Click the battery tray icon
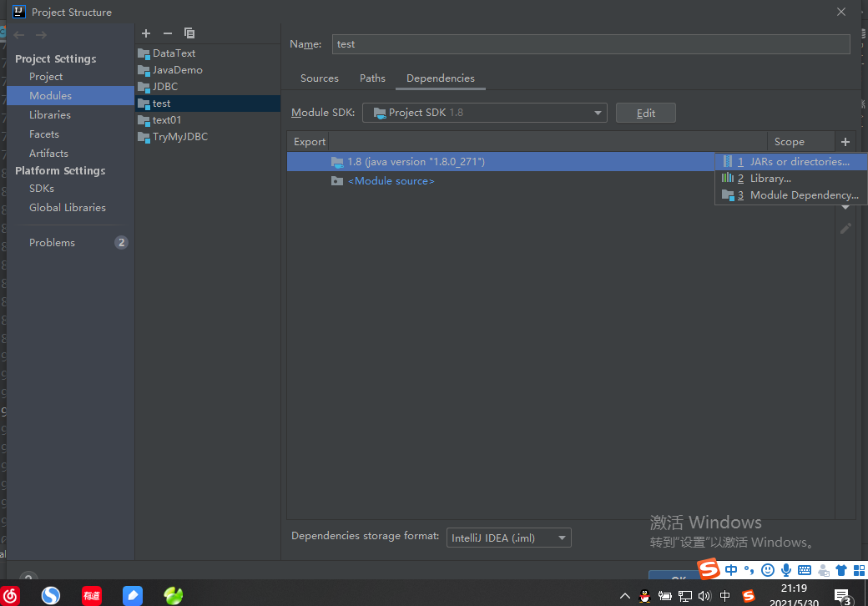Viewport: 868px width, 606px height. (665, 596)
